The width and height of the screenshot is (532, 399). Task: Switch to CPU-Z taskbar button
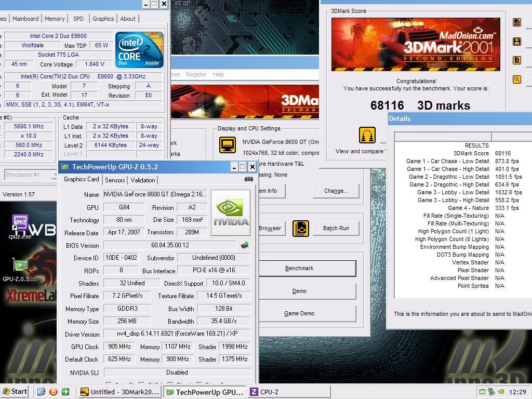(289, 392)
